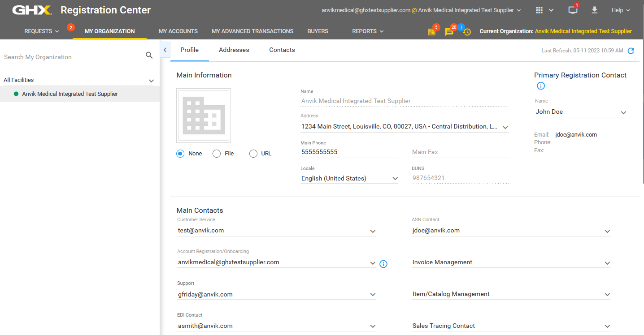Open the Requests menu
Viewport: 644px width, 335px height.
[42, 31]
